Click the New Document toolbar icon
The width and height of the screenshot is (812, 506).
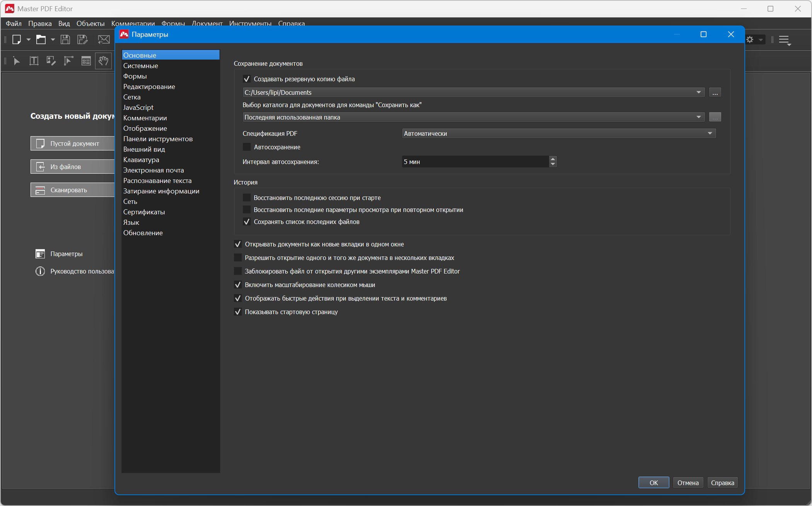[17, 39]
